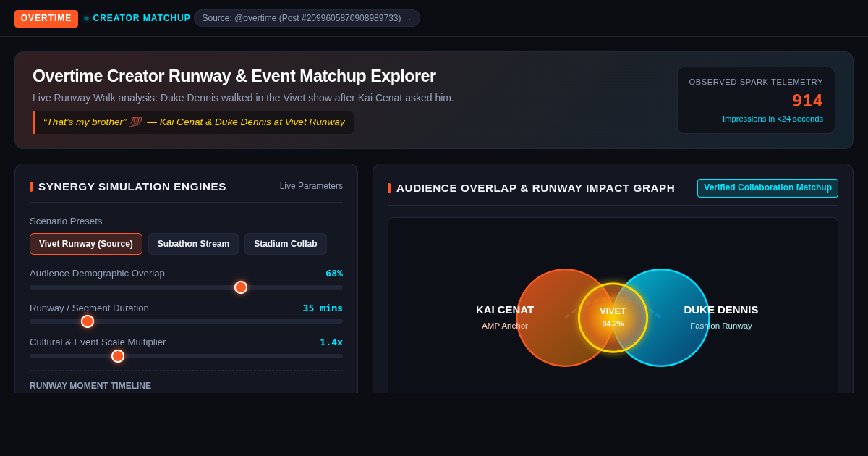Click the AUDIENCE OVERLAP & RUNWAY IMPACT GRAPH heading

click(535, 188)
